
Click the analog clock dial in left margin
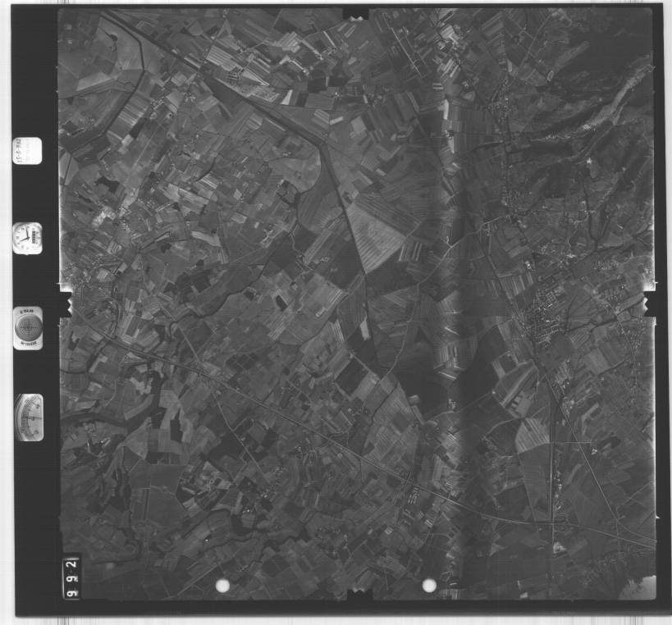coord(27,237)
